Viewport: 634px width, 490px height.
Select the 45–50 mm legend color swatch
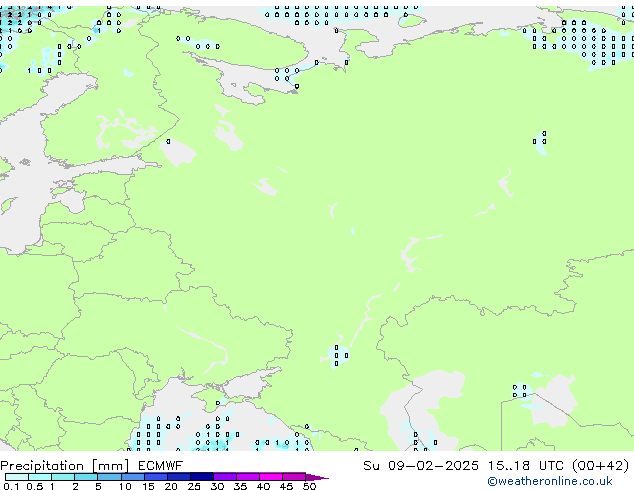click(x=294, y=477)
